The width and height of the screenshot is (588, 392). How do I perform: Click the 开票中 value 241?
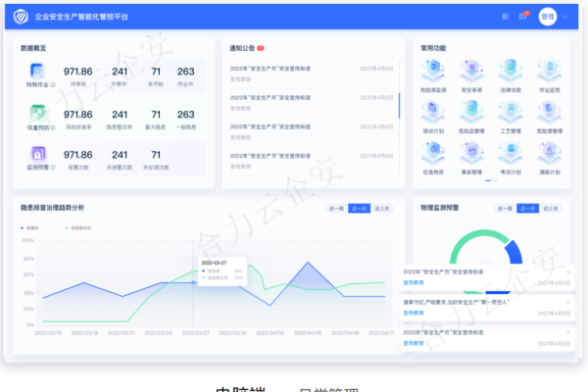[120, 72]
